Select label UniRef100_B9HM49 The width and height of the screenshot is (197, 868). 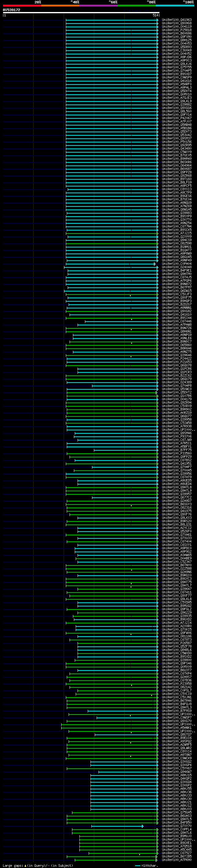tap(176, 159)
